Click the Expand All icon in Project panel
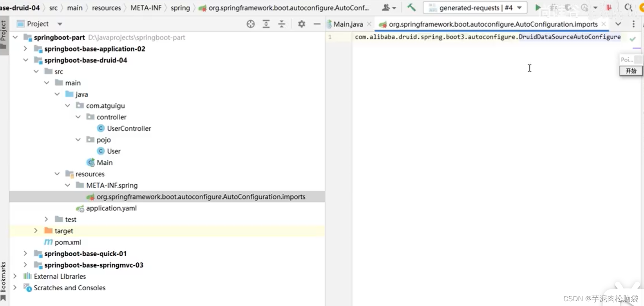This screenshot has width=644, height=306. pyautogui.click(x=266, y=24)
